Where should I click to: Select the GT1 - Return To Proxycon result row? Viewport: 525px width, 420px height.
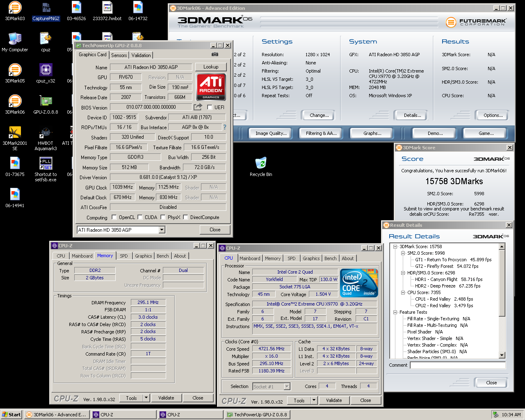click(453, 260)
